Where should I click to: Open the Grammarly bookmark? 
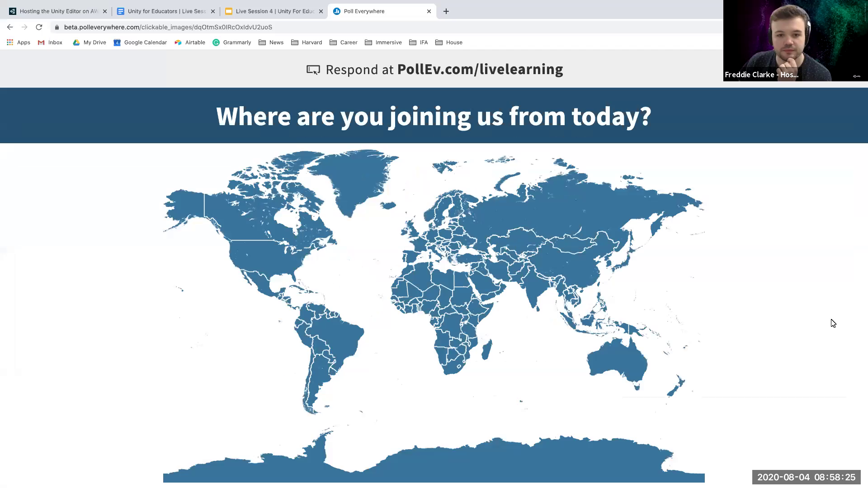tap(232, 42)
